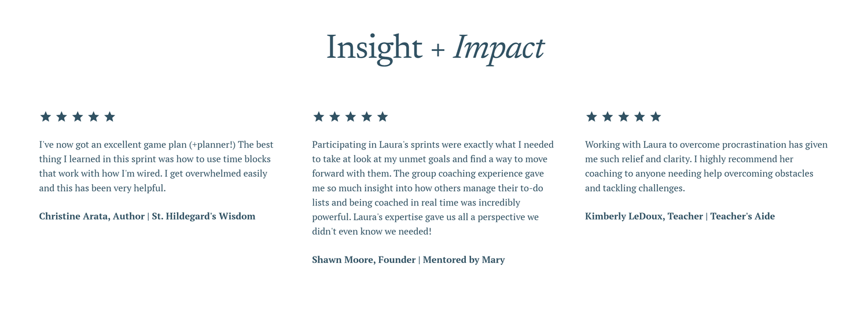Select last star above Shawn Moore's review
The height and width of the screenshot is (329, 868).
(x=382, y=117)
